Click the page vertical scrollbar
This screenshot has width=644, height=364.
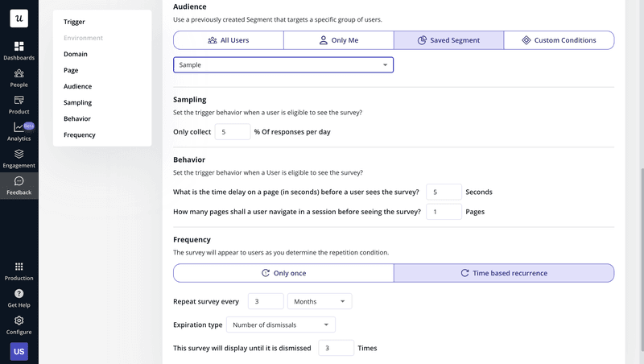pyautogui.click(x=642, y=259)
